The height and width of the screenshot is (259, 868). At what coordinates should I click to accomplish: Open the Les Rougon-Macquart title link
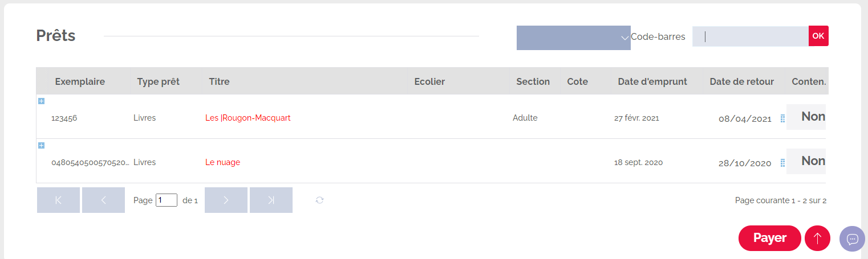[248, 118]
